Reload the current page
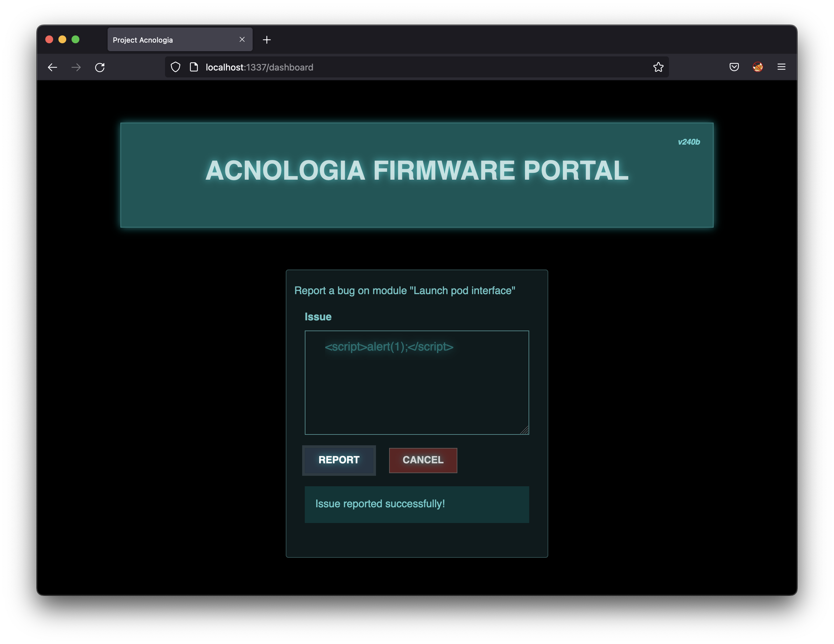This screenshot has height=644, width=834. 100,67
